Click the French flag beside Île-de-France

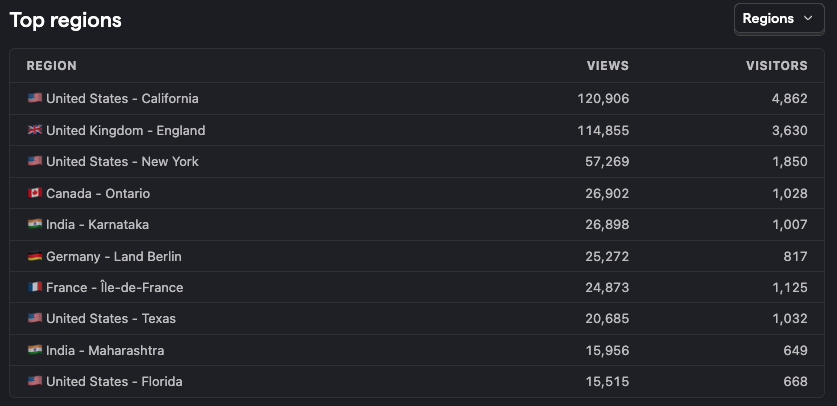35,288
